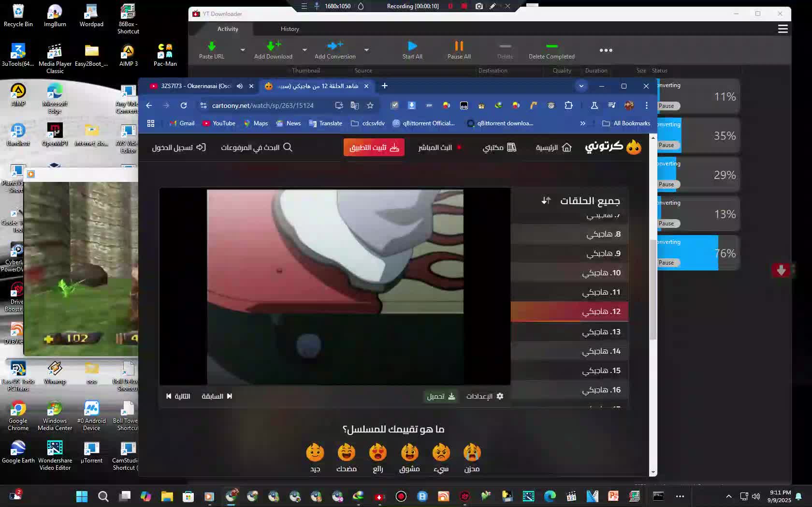The width and height of the screenshot is (812, 507).
Task: Open the YT Downloader hamburger menu
Action: (x=783, y=29)
